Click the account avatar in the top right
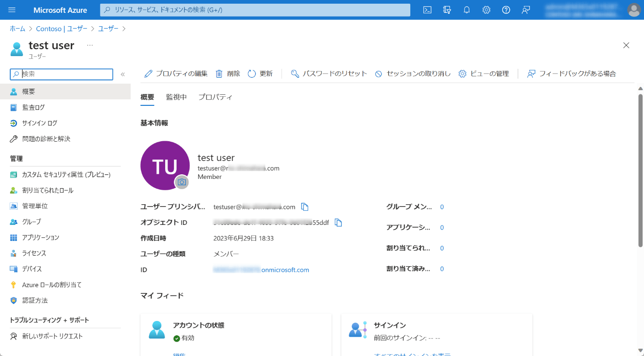 633,10
